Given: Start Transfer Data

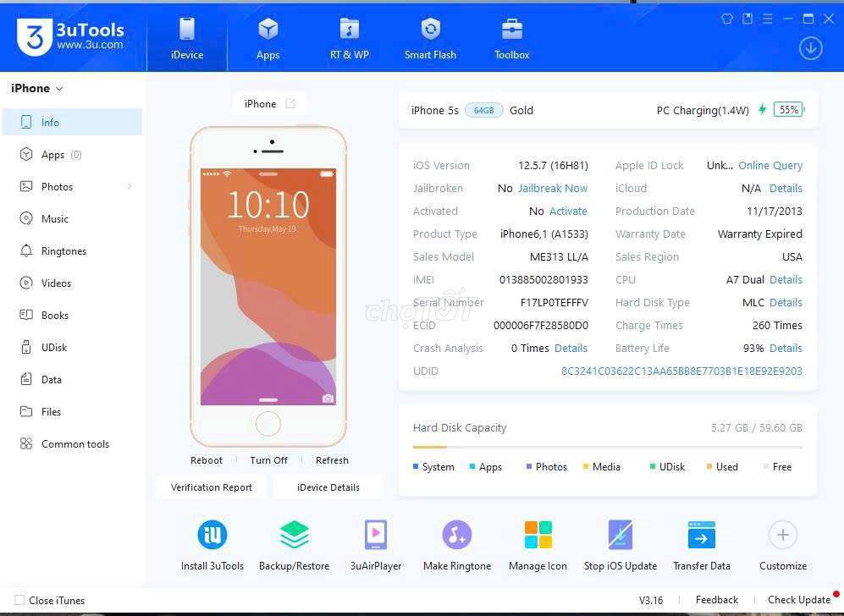Looking at the screenshot, I should [x=702, y=542].
